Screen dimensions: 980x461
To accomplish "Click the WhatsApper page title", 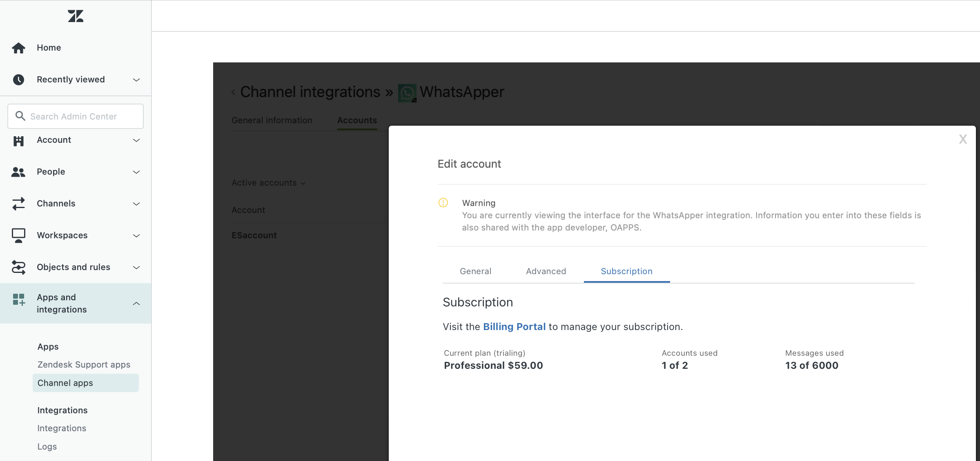I will tap(462, 92).
